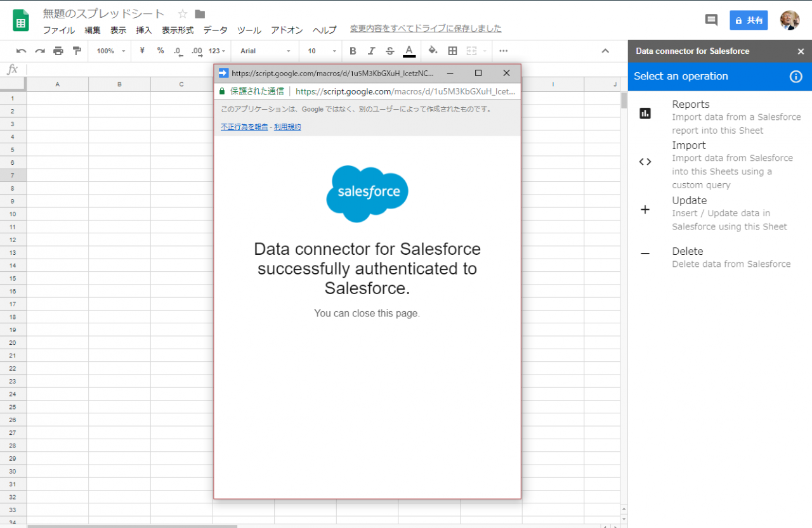Toggle strikethrough formatting
This screenshot has width=812, height=528.
[x=390, y=51]
